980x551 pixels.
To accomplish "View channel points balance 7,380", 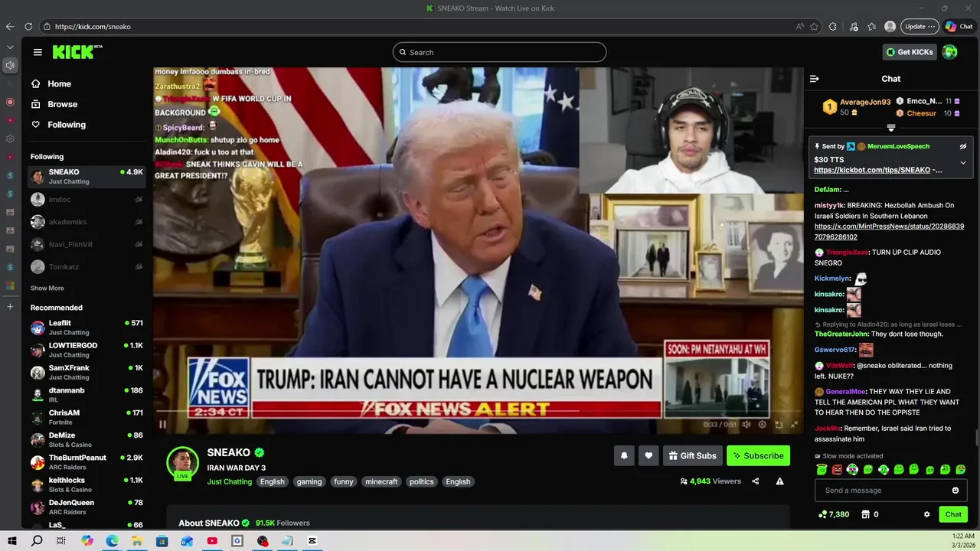I will pyautogui.click(x=834, y=514).
